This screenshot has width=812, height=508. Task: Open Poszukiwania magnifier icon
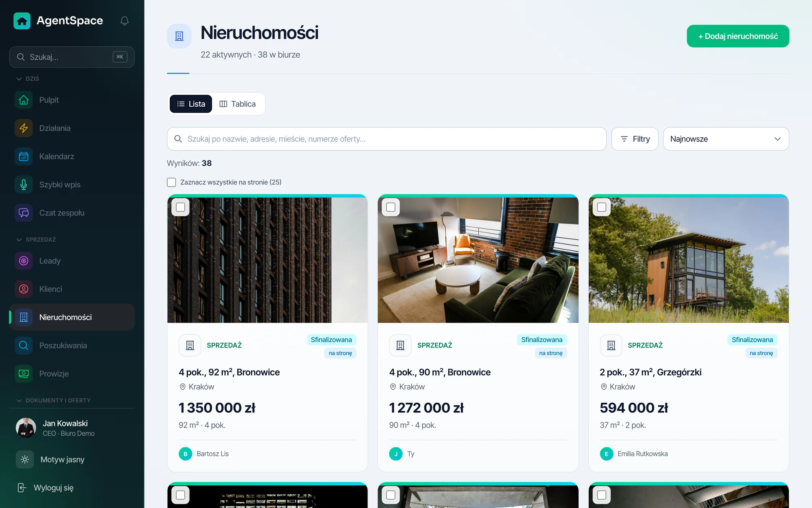pyautogui.click(x=24, y=345)
